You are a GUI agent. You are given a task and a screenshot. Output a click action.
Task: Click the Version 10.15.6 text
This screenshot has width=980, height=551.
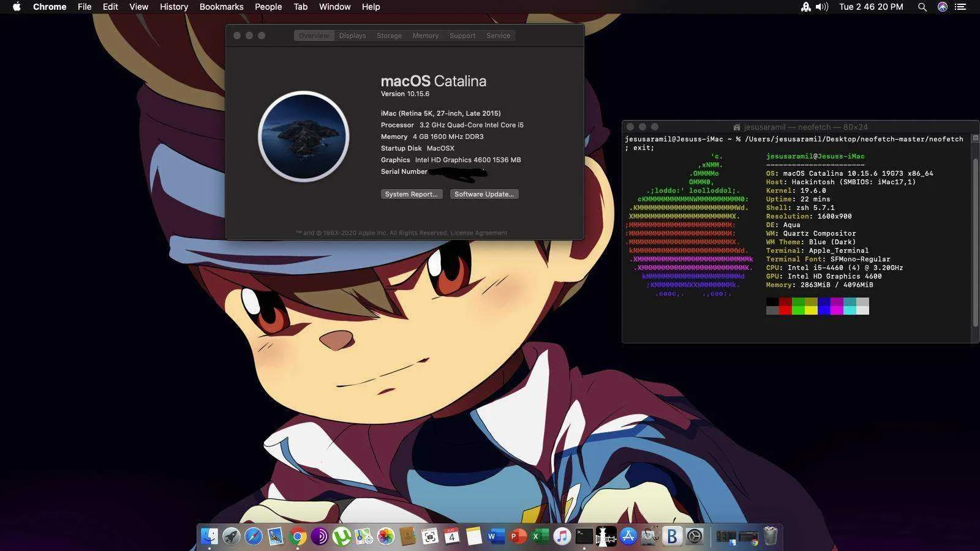405,94
